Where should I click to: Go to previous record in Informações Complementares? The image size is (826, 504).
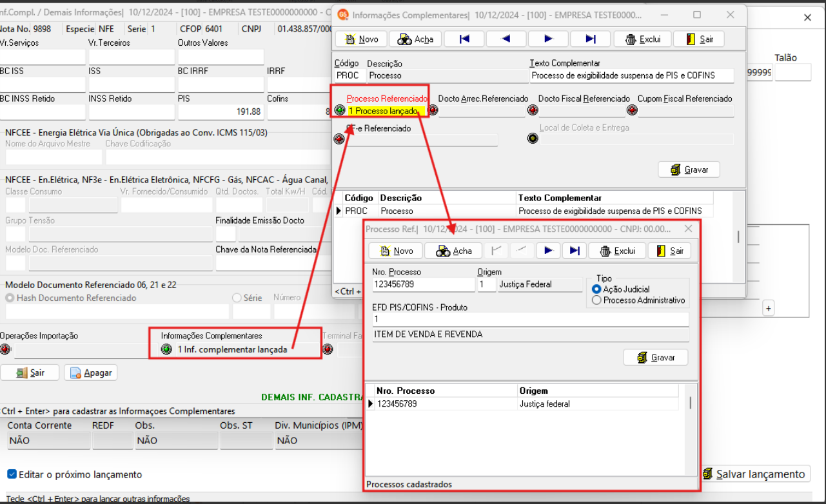pyautogui.click(x=506, y=39)
